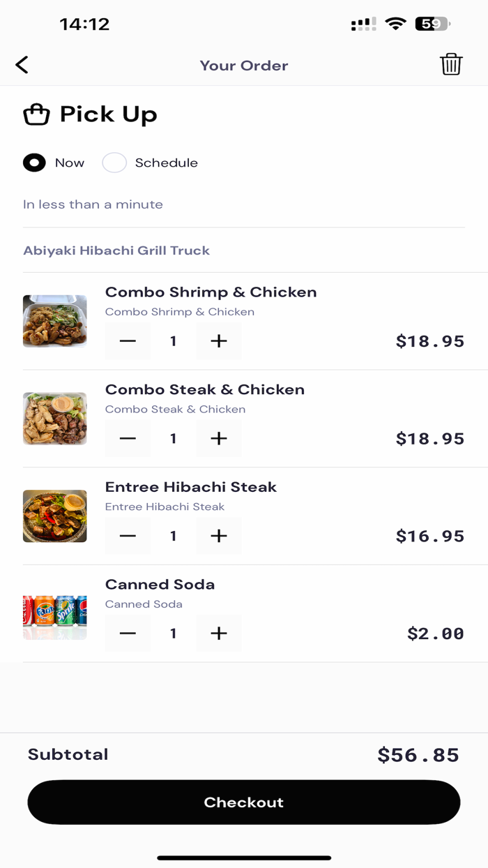
Task: Tap the $56.85 subtotal amount
Action: pos(419,754)
